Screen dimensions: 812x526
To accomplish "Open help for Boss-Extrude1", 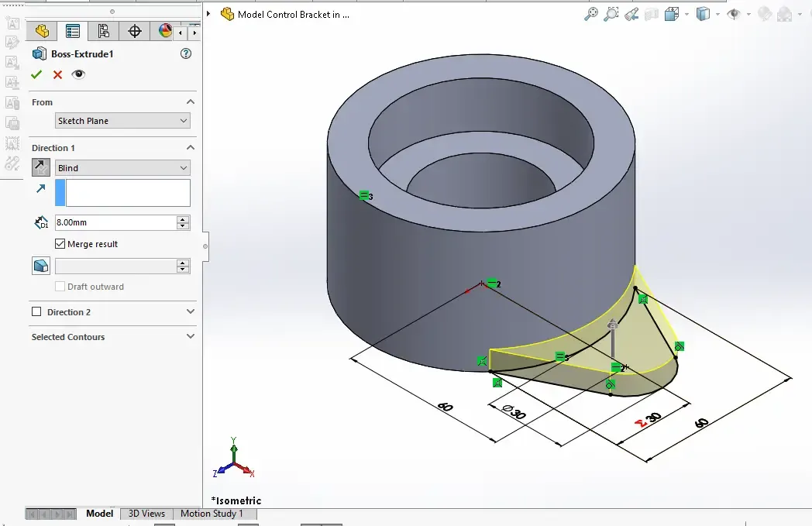I will point(186,54).
